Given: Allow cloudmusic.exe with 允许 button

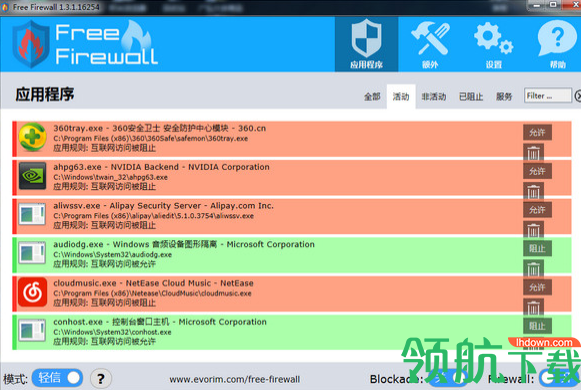Looking at the screenshot, I should click(x=537, y=287).
